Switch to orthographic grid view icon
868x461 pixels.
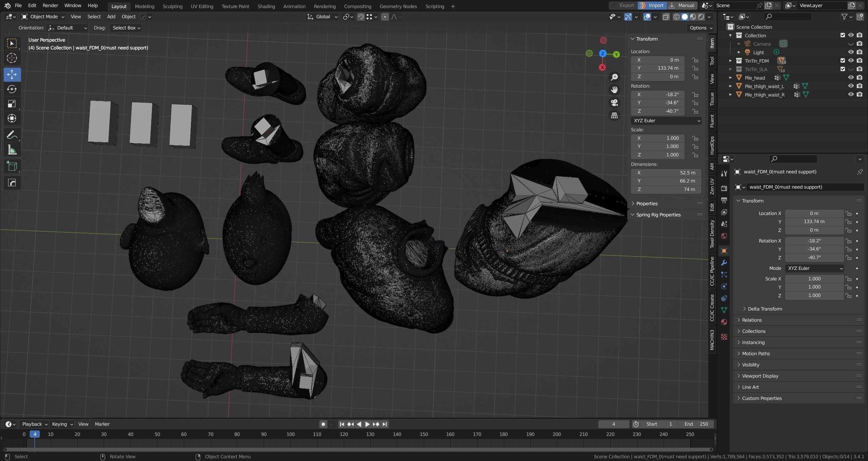click(614, 116)
